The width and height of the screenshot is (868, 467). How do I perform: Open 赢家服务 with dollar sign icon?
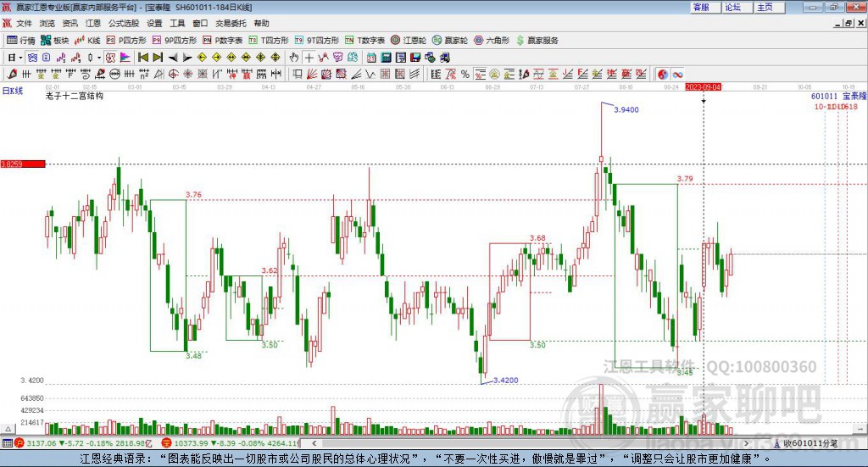click(x=537, y=41)
